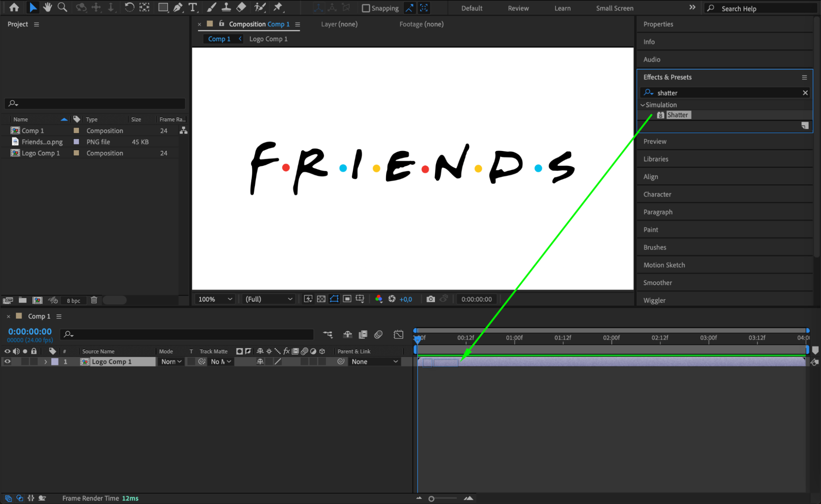This screenshot has width=821, height=504.
Task: Click the timeline zoom slider
Action: [x=432, y=499]
